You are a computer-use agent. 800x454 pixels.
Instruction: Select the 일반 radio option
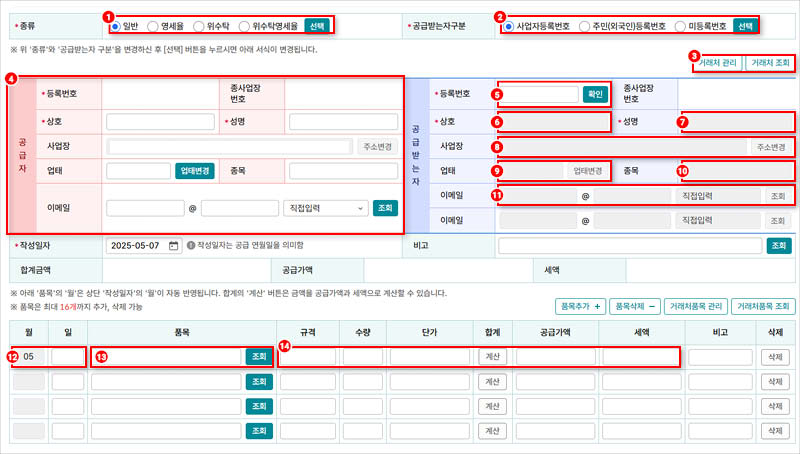click(x=116, y=26)
